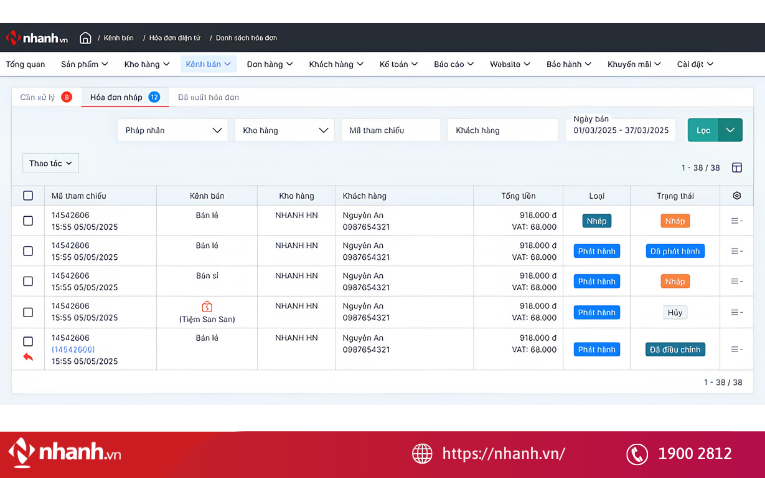Open Danh sách hóa đơn breadcrumb link
Image resolution: width=765 pixels, height=478 pixels.
pyautogui.click(x=246, y=38)
